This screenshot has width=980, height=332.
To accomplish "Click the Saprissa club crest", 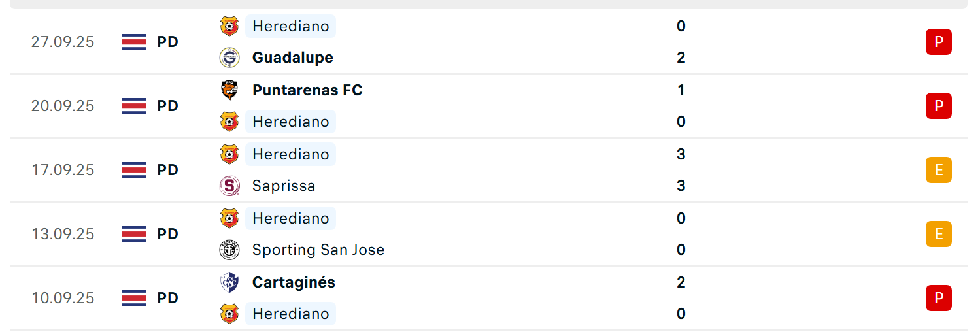I will point(229,186).
